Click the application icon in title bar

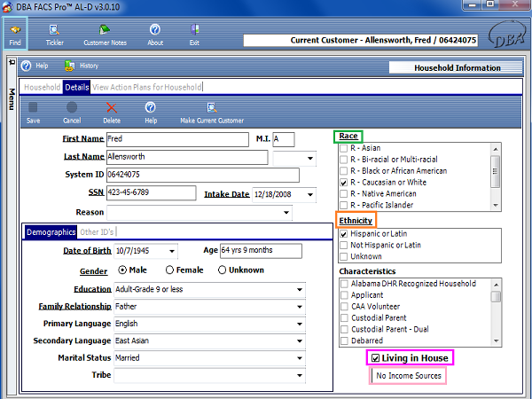(7, 7)
